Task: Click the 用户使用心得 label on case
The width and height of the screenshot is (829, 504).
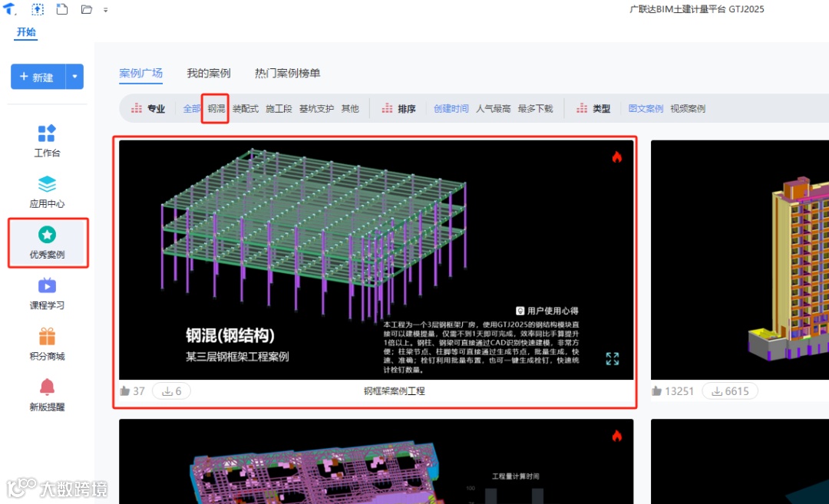Action: (x=547, y=311)
